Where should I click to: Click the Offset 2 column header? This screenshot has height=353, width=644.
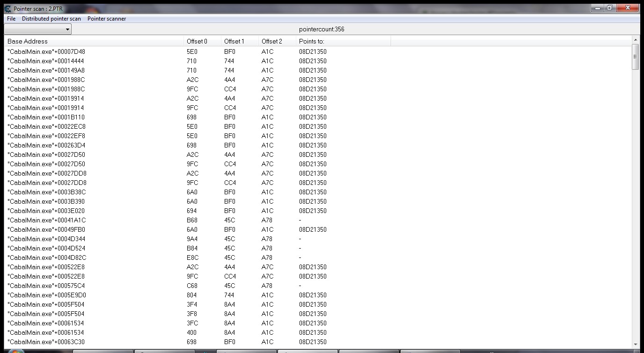coord(277,41)
